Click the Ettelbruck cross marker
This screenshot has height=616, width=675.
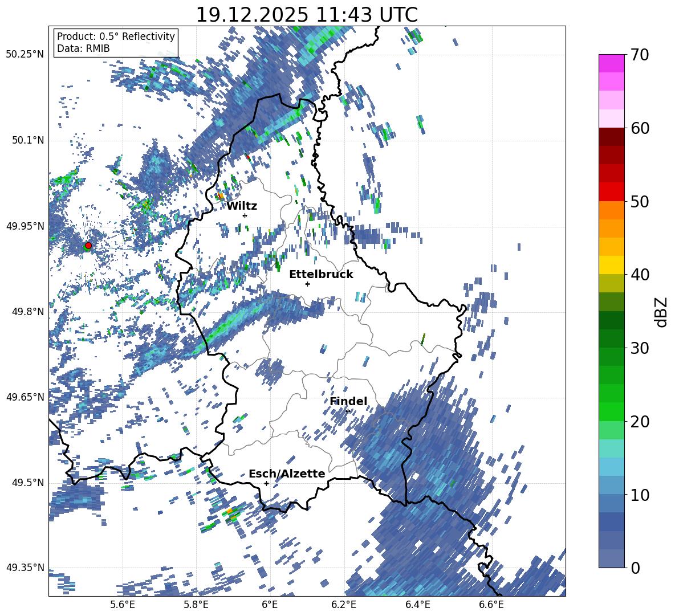point(307,284)
